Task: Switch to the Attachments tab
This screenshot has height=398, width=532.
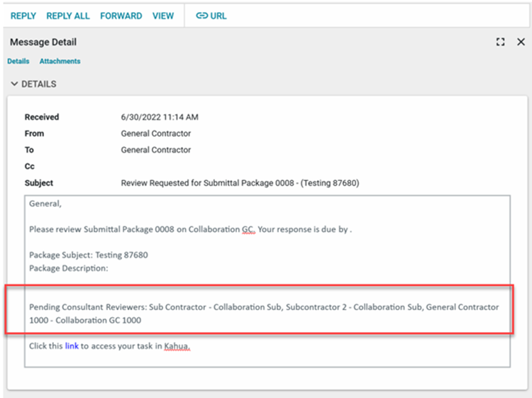Action: click(60, 62)
